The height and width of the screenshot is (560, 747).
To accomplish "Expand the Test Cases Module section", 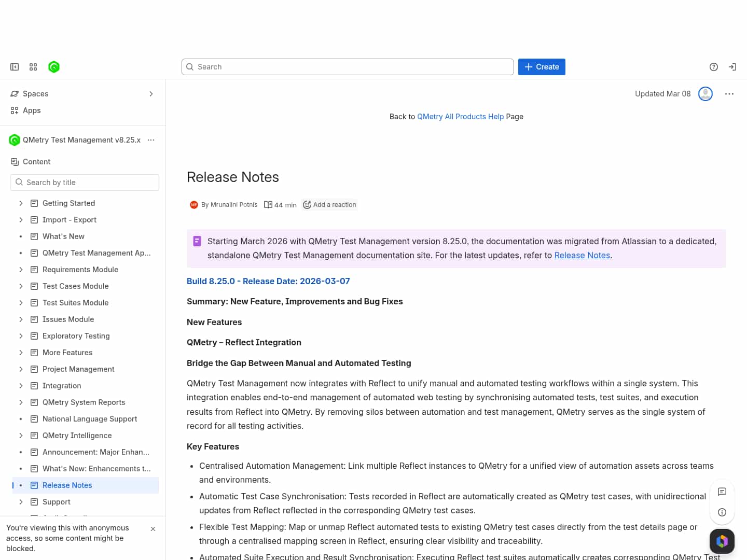I will pos(21,286).
